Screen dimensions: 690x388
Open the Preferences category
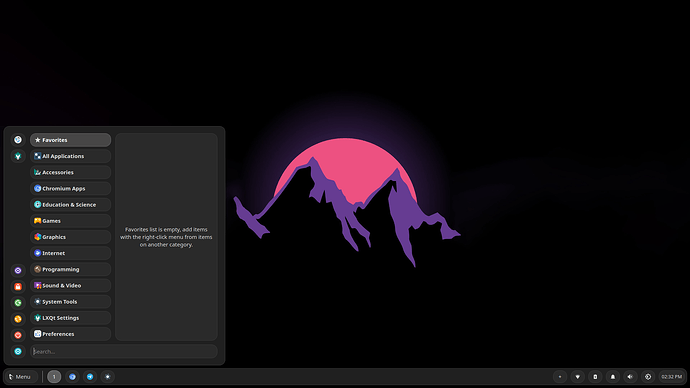pos(70,334)
